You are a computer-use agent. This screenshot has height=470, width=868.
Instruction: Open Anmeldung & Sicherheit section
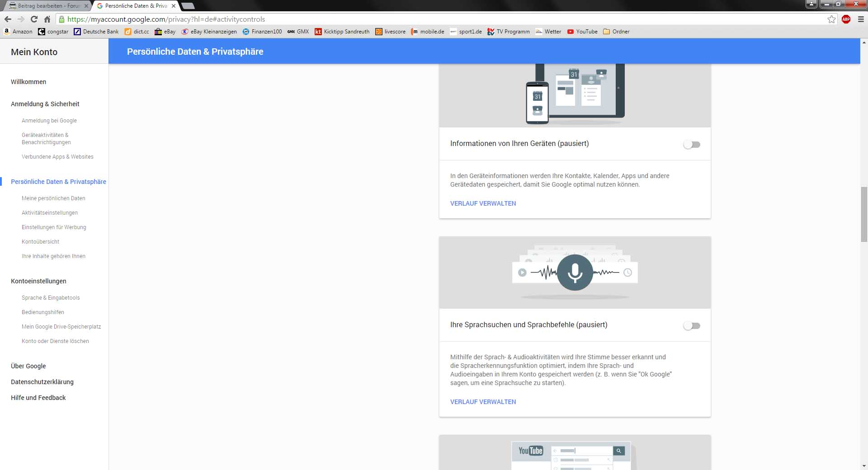45,104
